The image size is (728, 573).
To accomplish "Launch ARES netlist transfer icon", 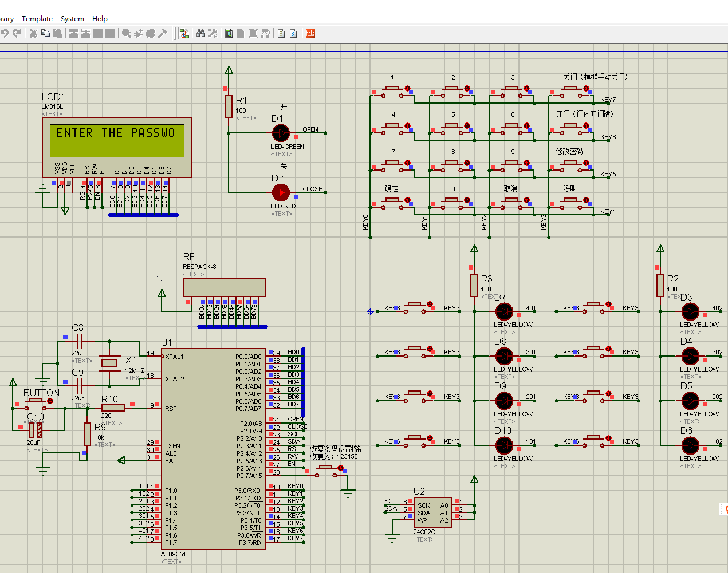I will (x=310, y=33).
